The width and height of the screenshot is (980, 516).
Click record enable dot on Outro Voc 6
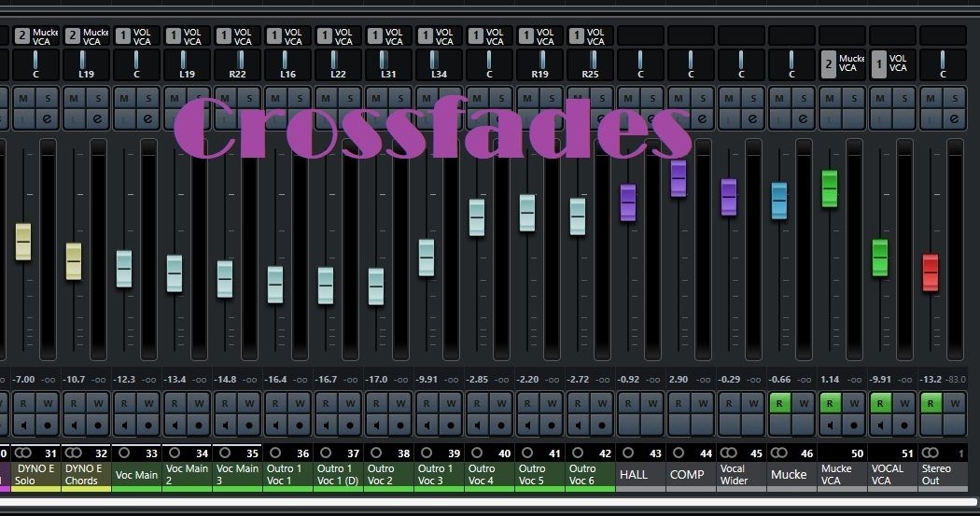click(x=600, y=425)
